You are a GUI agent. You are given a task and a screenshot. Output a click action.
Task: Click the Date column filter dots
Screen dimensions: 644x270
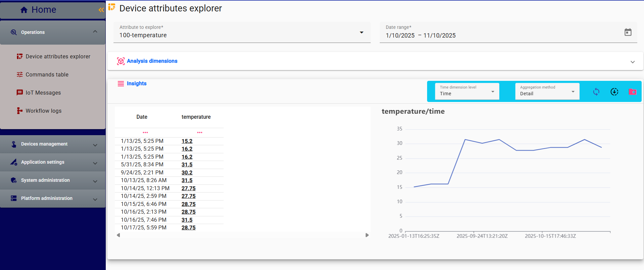click(x=145, y=132)
